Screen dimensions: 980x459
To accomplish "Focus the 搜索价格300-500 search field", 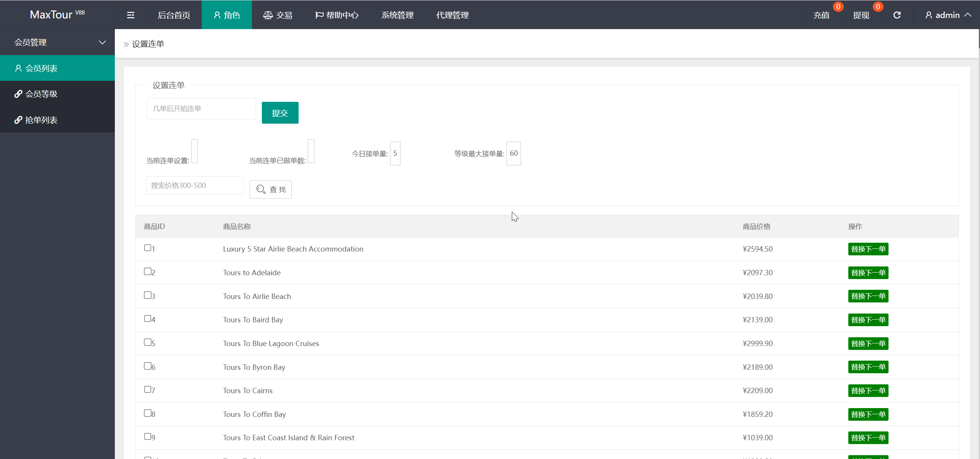I will pyautogui.click(x=194, y=185).
